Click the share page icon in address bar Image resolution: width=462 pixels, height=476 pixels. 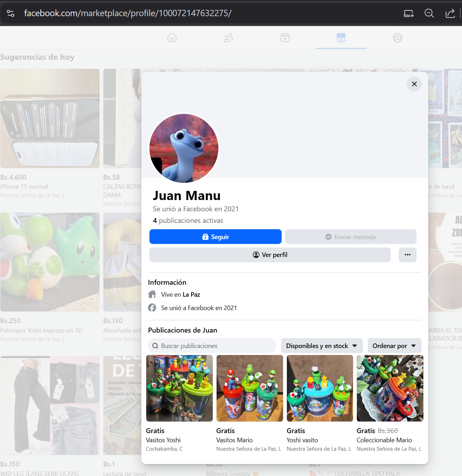click(x=450, y=13)
